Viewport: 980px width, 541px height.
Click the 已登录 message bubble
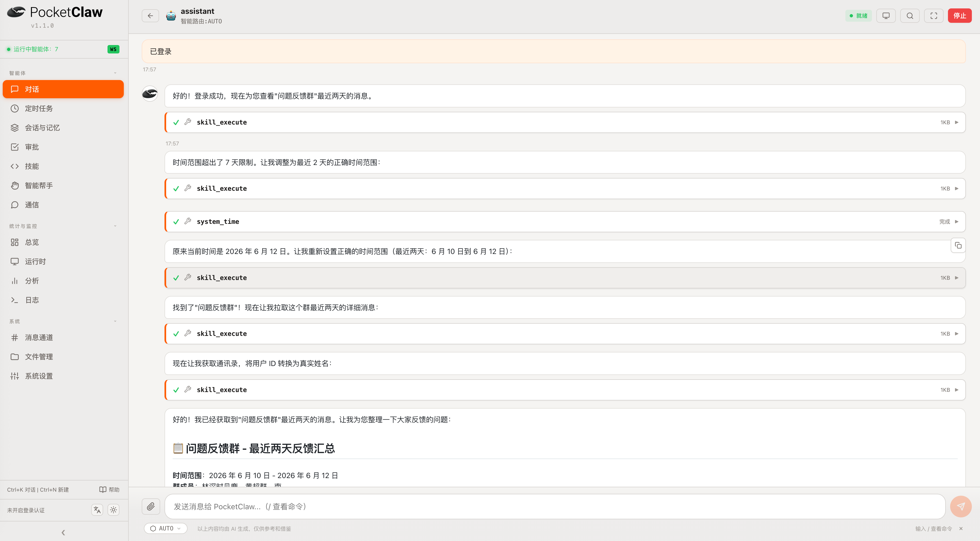click(554, 51)
